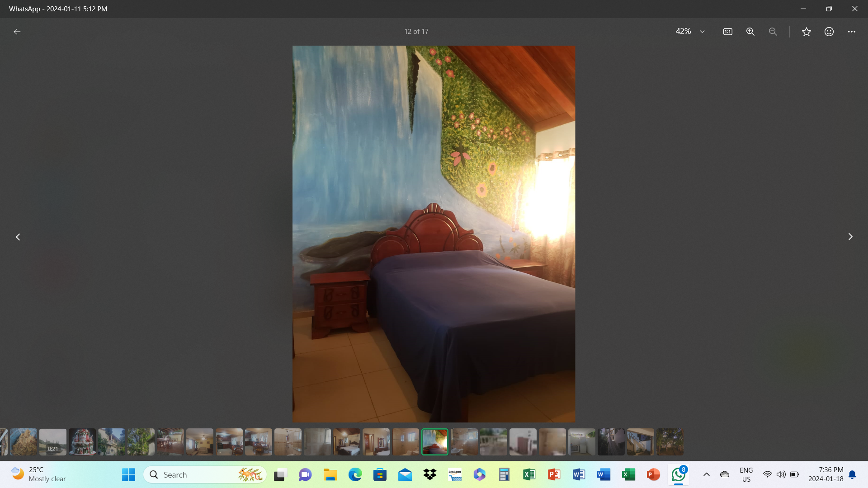React with the emoji smiley icon
868x488 pixels.
click(x=829, y=32)
